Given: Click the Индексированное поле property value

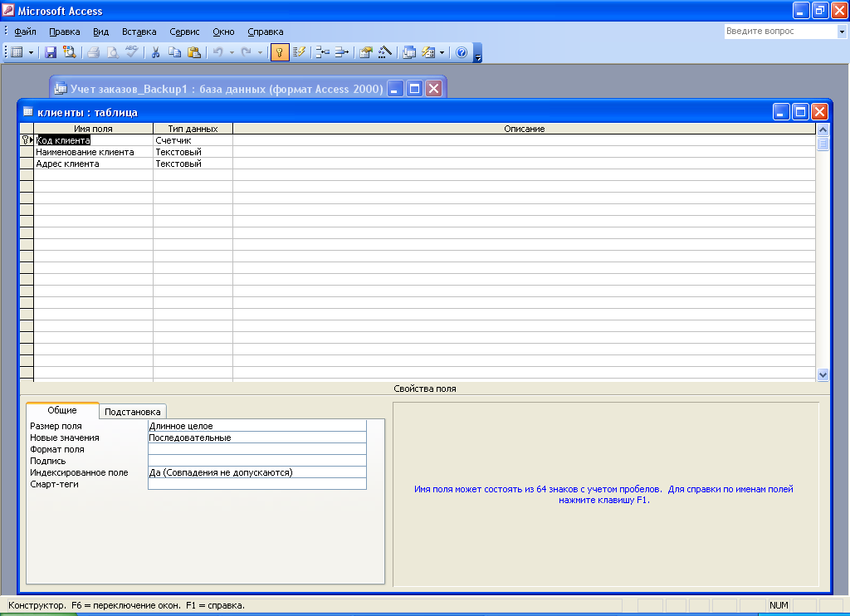Looking at the screenshot, I should coord(257,473).
